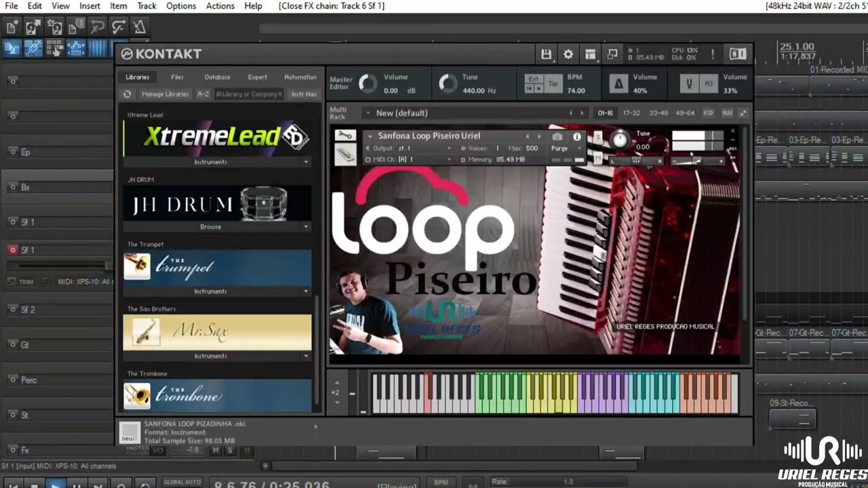Viewport: 868px width, 488px height.
Task: Open REAPER Track menu
Action: point(146,5)
